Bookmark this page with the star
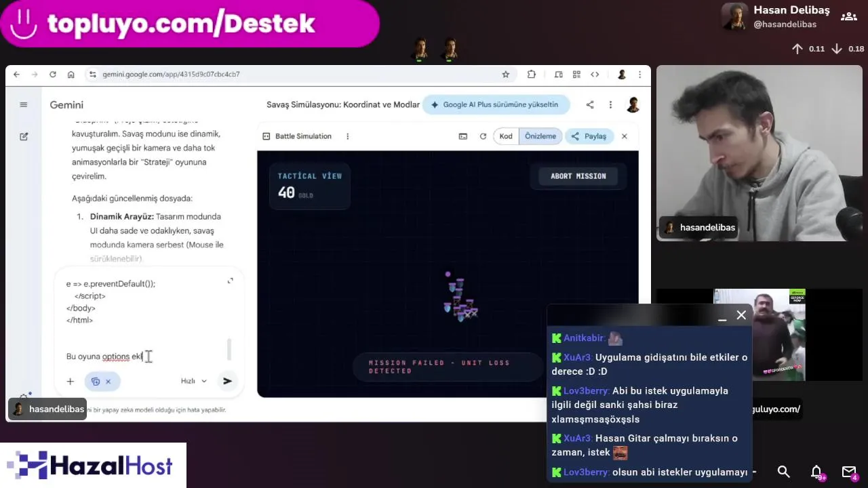868x488 pixels. 505,75
